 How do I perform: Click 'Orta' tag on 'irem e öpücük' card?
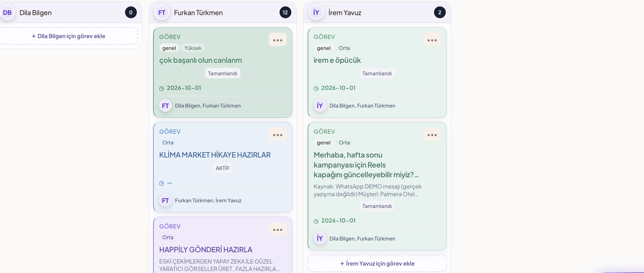pyautogui.click(x=344, y=48)
